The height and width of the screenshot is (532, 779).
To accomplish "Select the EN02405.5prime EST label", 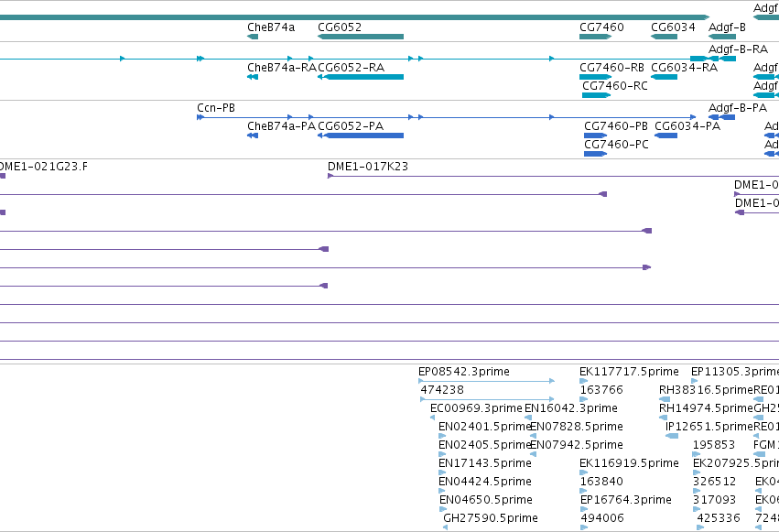I will (485, 445).
